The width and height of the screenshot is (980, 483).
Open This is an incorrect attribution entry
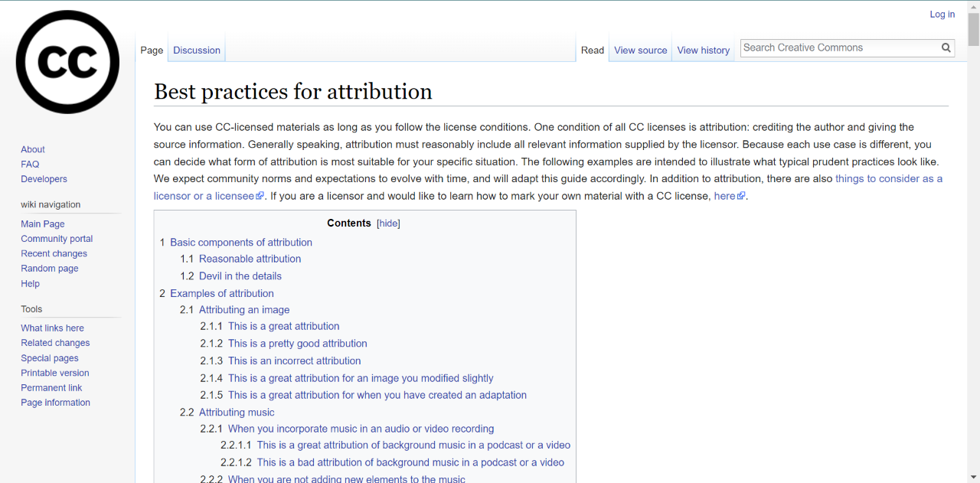(x=294, y=361)
